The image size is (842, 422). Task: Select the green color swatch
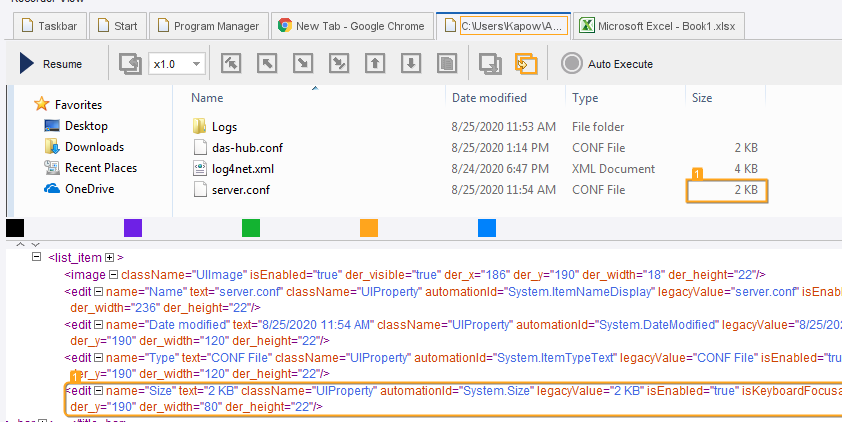click(251, 228)
